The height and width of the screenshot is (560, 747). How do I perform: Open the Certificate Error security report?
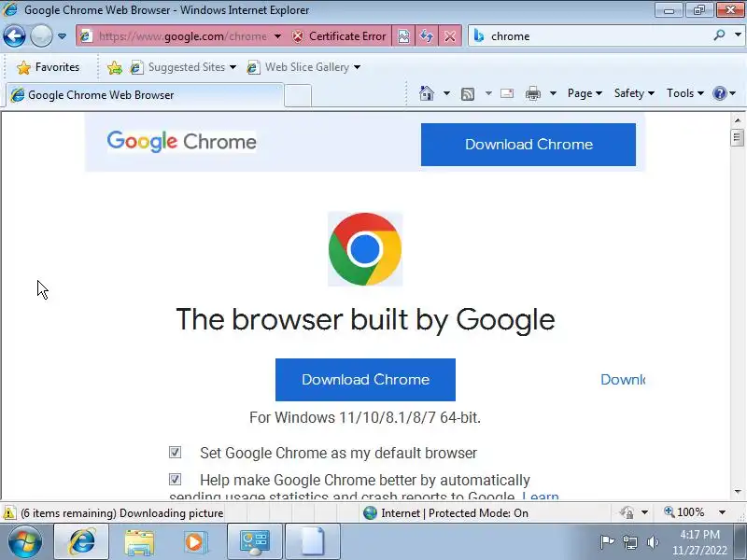339,36
